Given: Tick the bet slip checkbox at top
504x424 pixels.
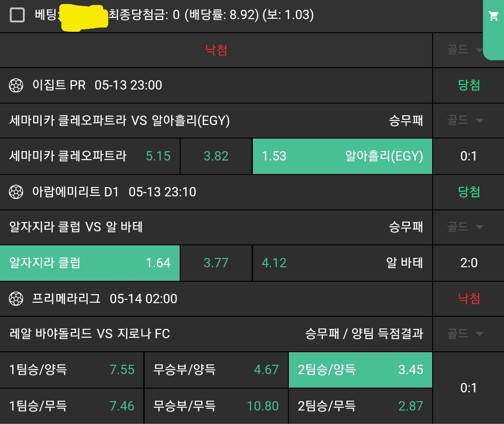Looking at the screenshot, I should pos(17,15).
